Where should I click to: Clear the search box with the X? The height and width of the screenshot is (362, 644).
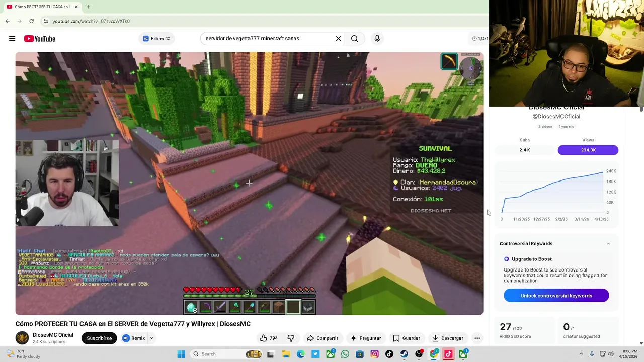point(338,38)
